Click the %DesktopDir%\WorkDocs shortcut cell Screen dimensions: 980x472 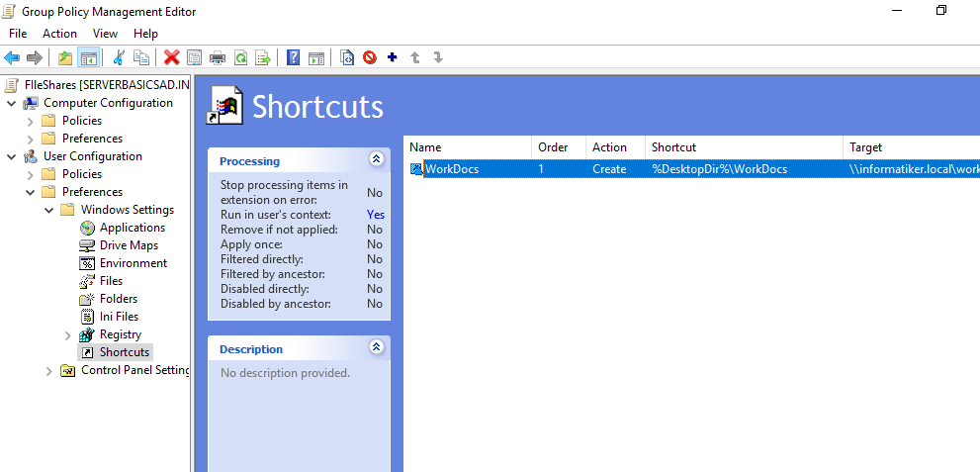(719, 169)
